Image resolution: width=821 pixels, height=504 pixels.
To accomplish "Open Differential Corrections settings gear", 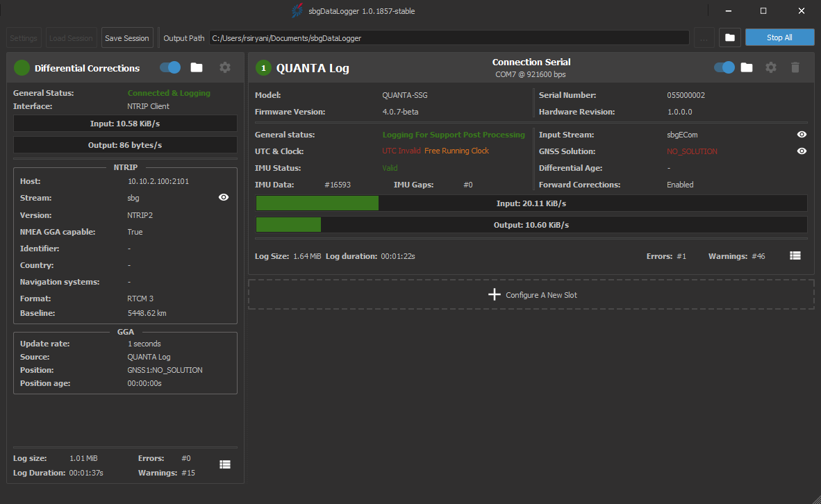I will coord(224,67).
